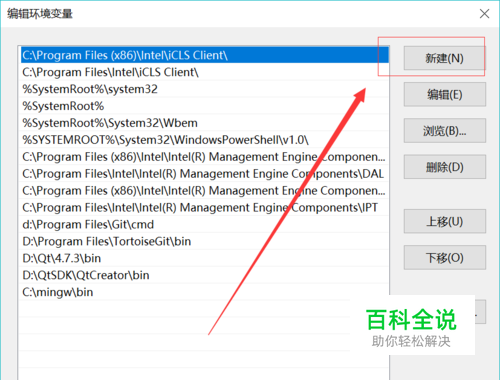Move entry up with 上移(U)
This screenshot has height=380, width=500.
pos(445,221)
